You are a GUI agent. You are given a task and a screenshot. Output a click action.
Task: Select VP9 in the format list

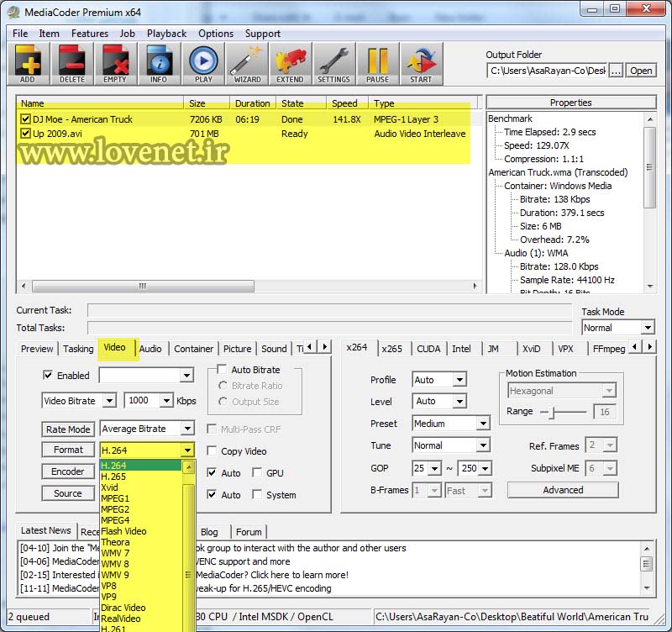141,597
